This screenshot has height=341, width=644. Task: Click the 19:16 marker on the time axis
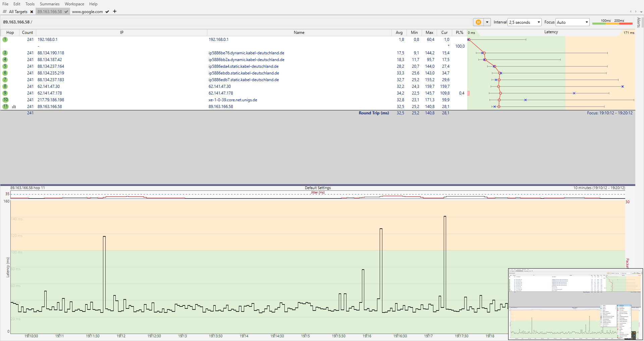pos(367,336)
